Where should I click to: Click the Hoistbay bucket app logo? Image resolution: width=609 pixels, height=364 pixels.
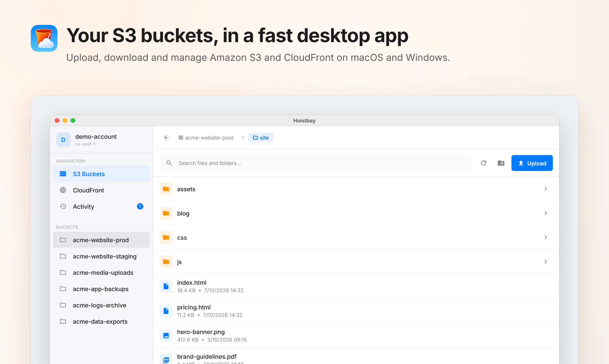tap(44, 38)
